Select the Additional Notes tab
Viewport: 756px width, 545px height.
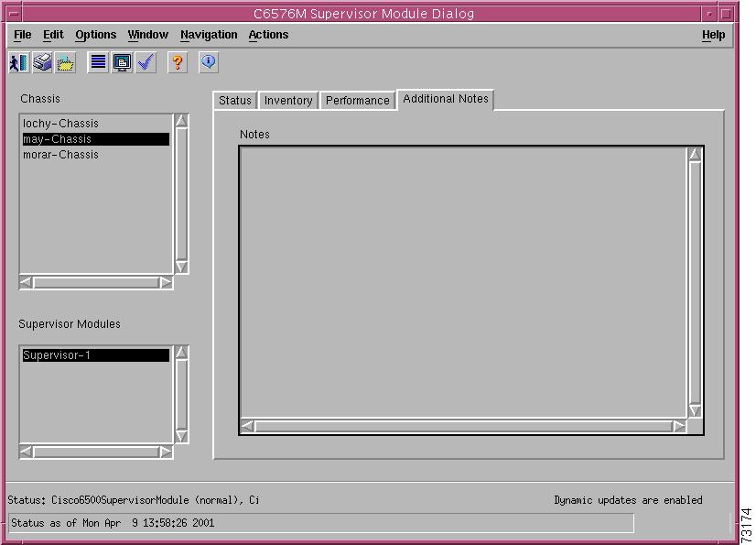coord(446,99)
